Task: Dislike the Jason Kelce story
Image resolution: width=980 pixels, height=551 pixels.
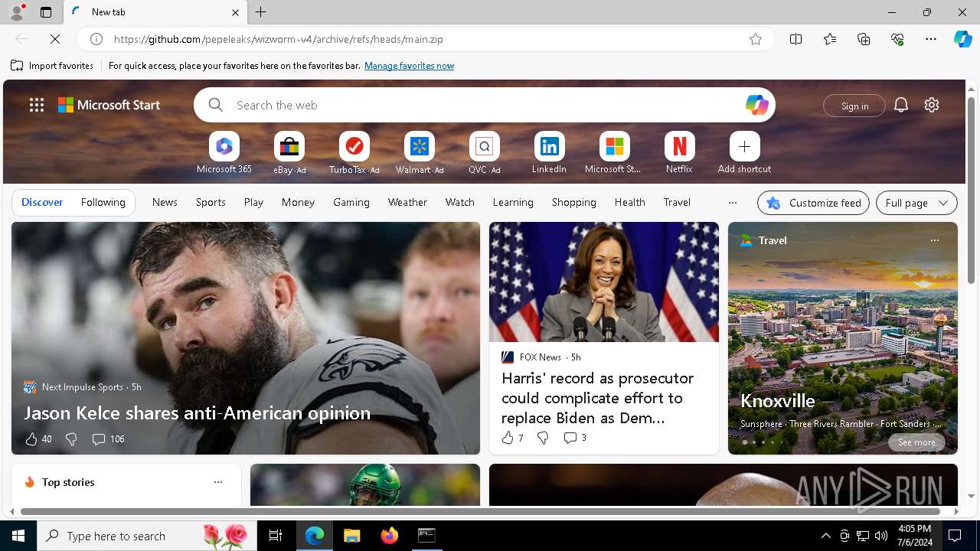Action: point(71,439)
